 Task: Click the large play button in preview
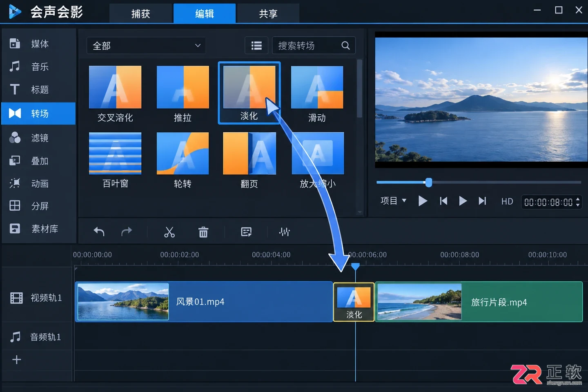423,201
